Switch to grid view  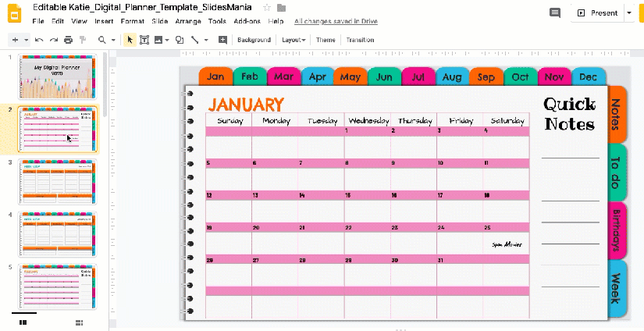coord(79,322)
